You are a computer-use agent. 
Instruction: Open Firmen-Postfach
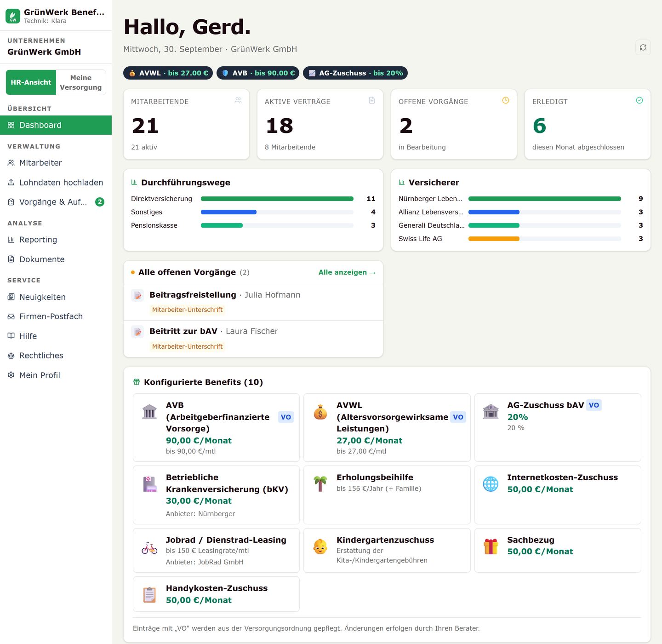pyautogui.click(x=56, y=316)
